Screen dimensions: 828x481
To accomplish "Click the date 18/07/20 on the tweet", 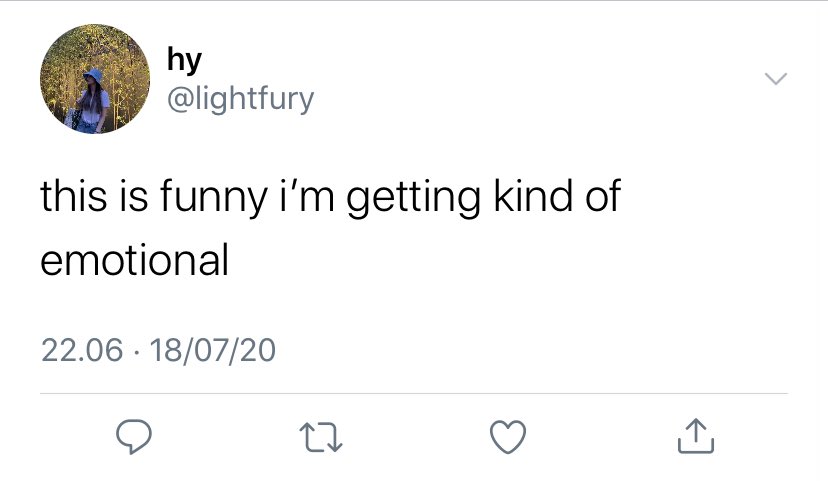I will [x=213, y=351].
